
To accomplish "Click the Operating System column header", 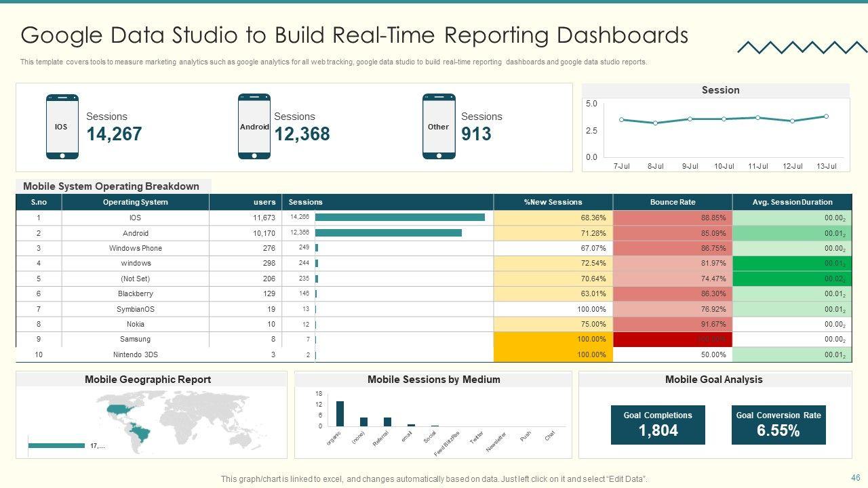I will (x=135, y=202).
